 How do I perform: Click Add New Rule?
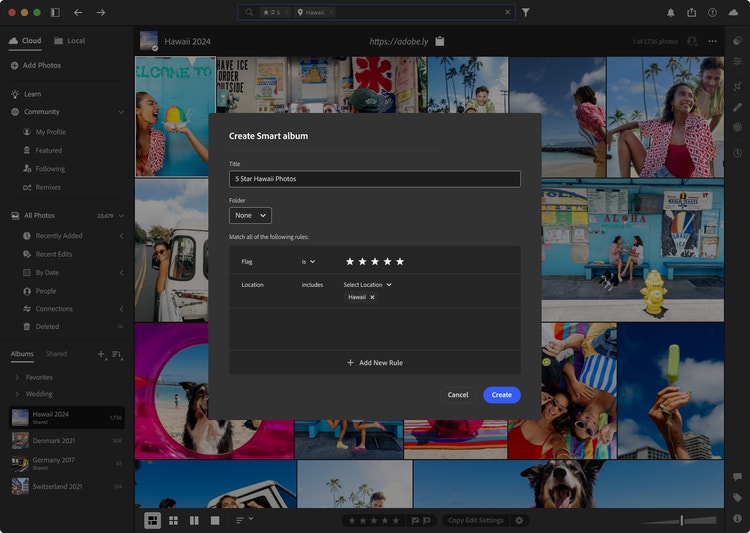[375, 363]
